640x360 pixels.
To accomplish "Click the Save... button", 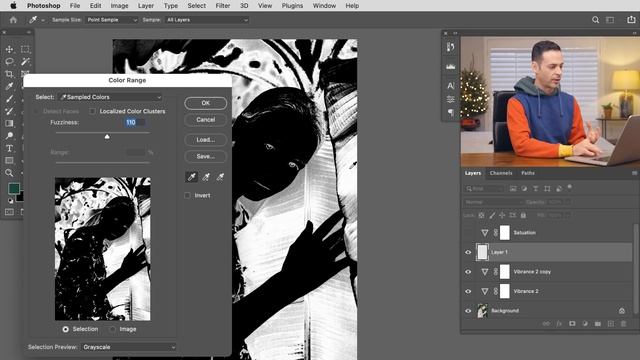I will click(x=206, y=157).
